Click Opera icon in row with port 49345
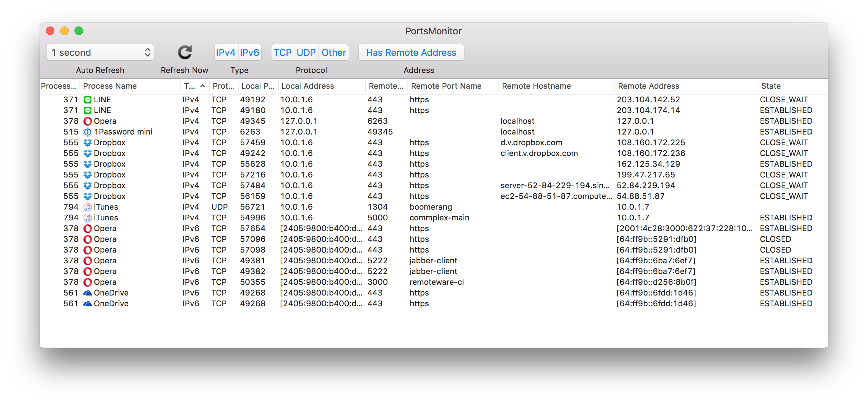This screenshot has height=405, width=868. pos(88,121)
